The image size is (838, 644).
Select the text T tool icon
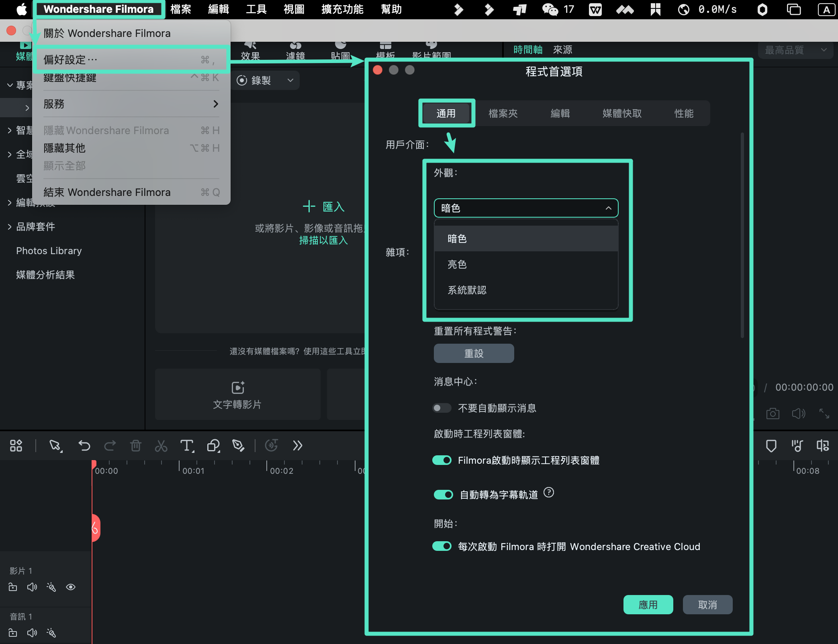187,446
